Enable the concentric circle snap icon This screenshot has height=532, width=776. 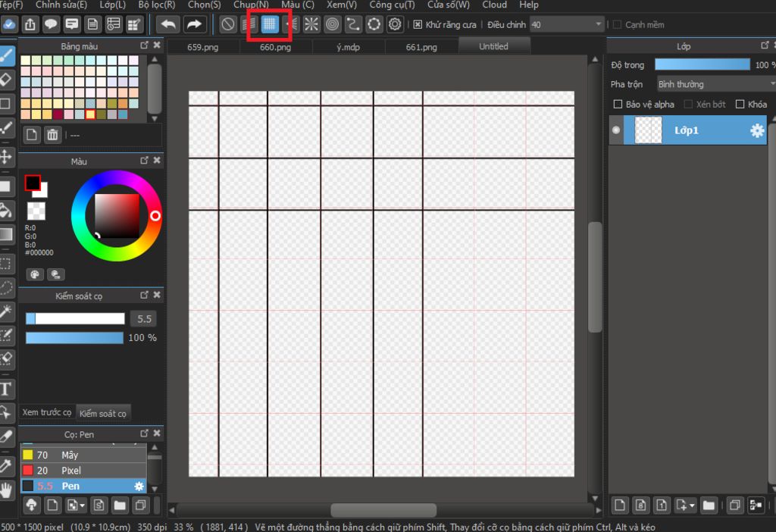pos(333,24)
